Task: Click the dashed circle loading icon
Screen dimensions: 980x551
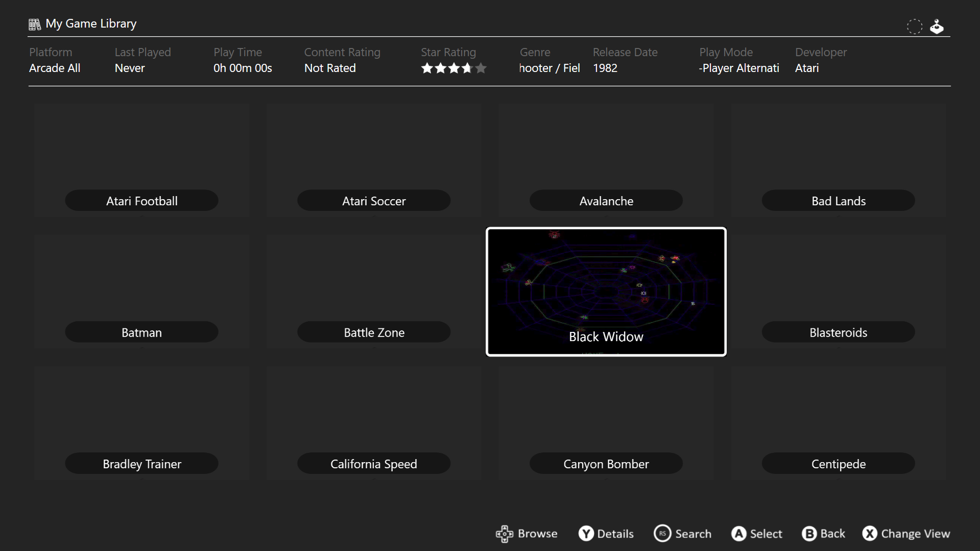Action: pyautogui.click(x=914, y=27)
